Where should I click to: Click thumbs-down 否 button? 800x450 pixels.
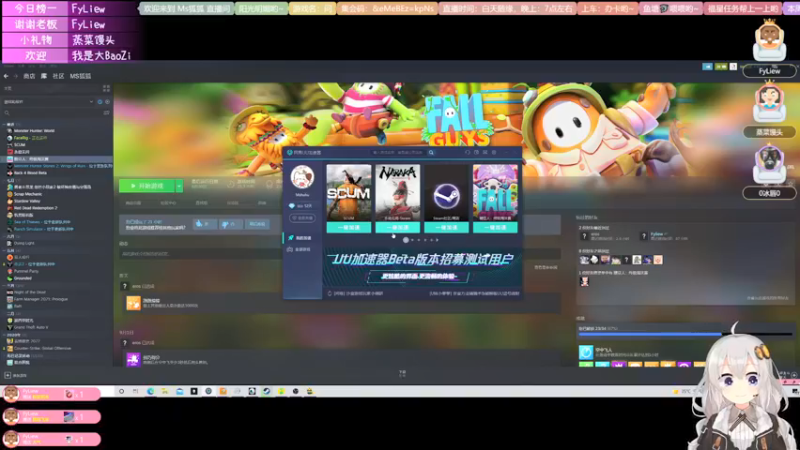coord(230,224)
